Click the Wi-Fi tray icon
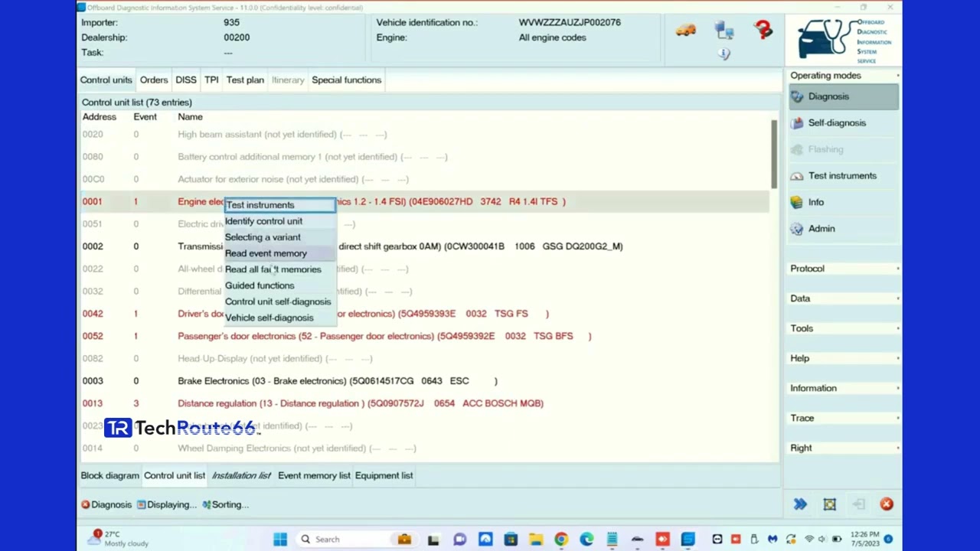 pyautogui.click(x=808, y=540)
